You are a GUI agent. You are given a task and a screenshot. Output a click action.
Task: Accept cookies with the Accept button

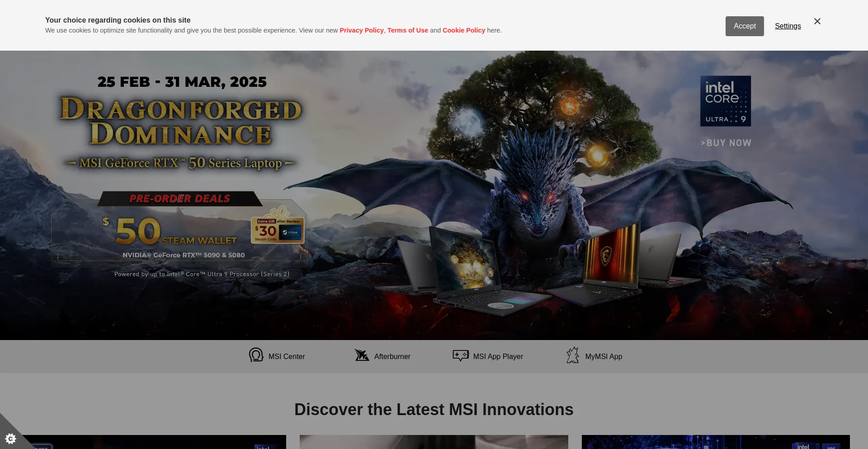point(745,26)
